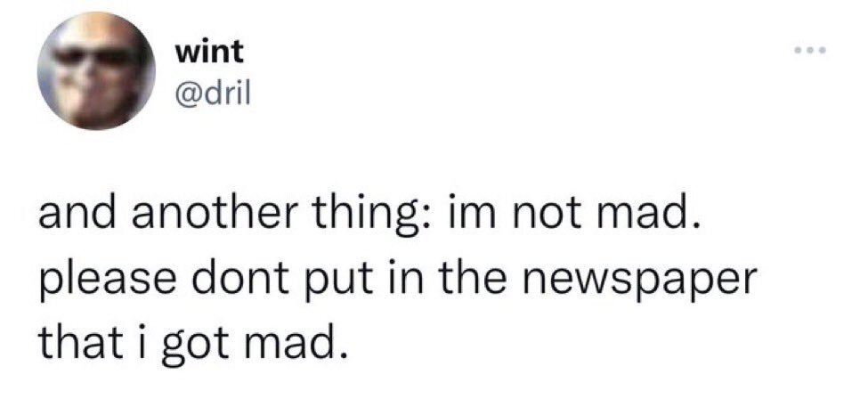The height and width of the screenshot is (399, 868).
Task: Open wint's blurry sunglasses profile picture
Action: point(97,71)
